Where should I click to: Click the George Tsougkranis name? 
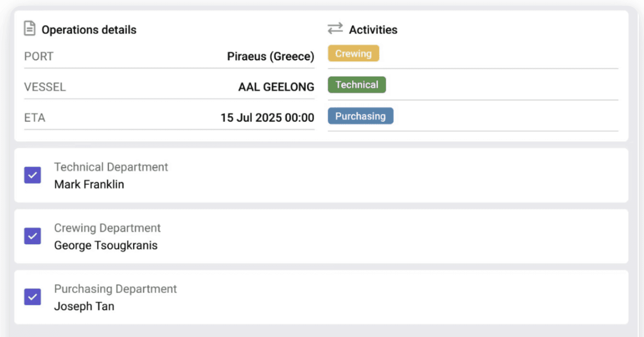[x=105, y=246]
